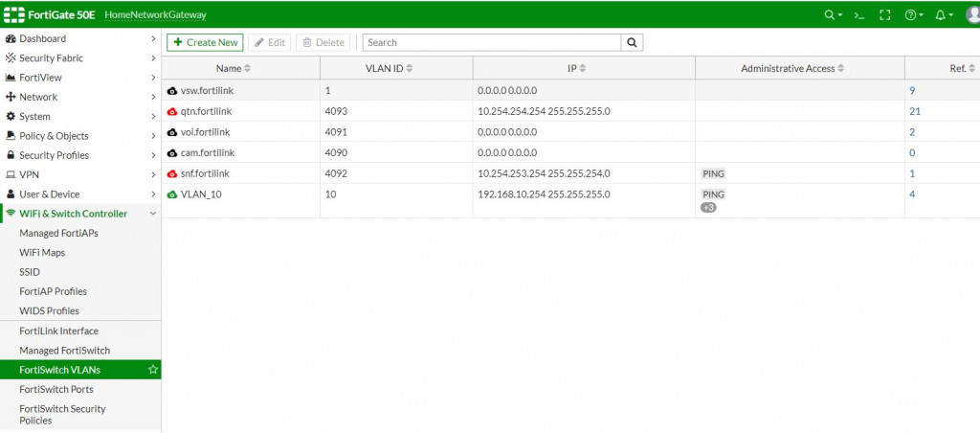Open the user avatar menu
980x433 pixels.
(x=973, y=15)
